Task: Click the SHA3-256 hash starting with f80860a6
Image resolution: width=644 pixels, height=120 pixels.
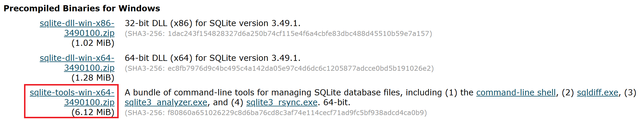Action: (x=276, y=113)
